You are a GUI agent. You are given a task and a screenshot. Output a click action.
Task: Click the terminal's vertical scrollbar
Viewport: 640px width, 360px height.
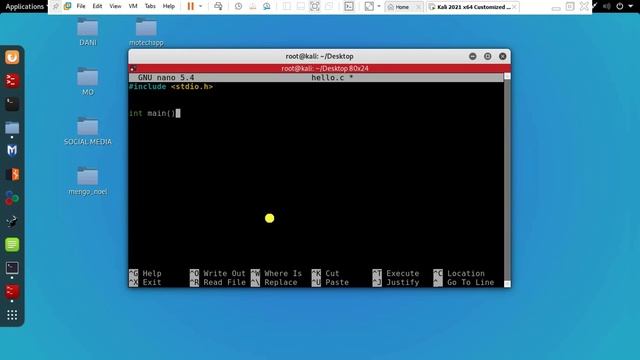(x=507, y=180)
